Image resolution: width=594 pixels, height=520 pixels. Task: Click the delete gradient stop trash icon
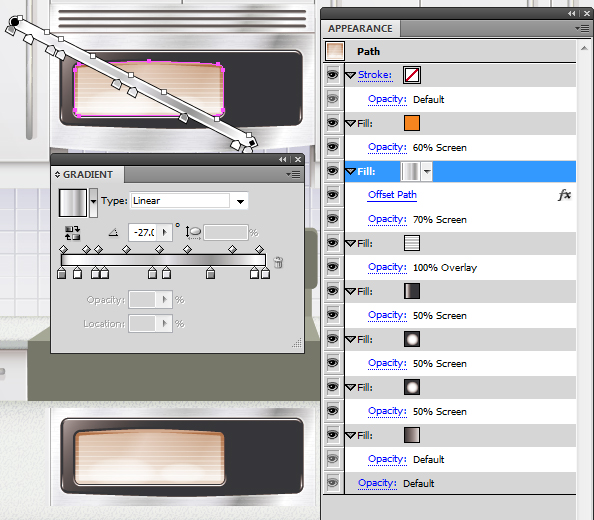tap(278, 262)
